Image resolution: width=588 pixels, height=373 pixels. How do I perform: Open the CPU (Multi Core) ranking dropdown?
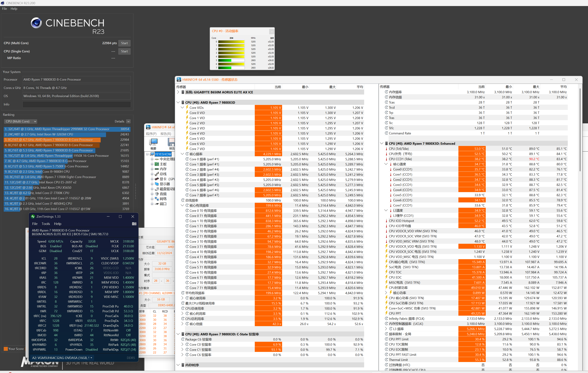21,121
